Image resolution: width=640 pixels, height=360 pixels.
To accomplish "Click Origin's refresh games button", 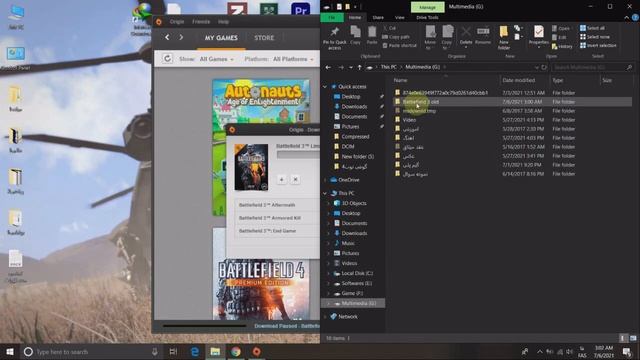I will 167,59.
